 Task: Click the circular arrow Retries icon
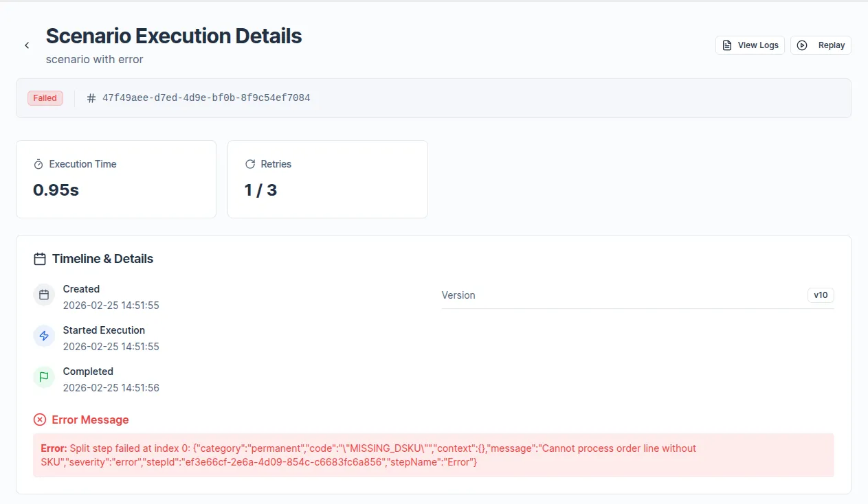(x=250, y=165)
